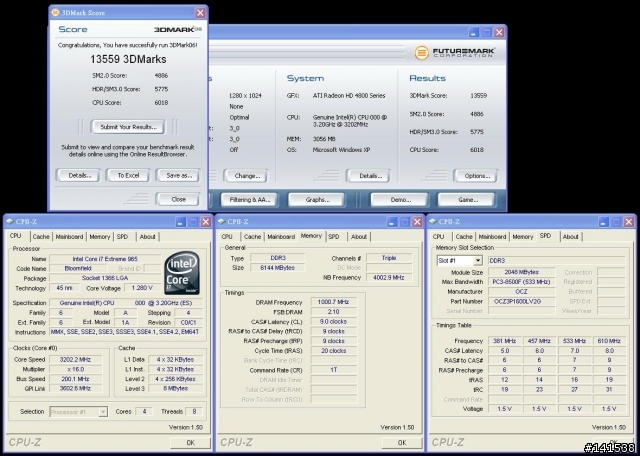Select CPU tab in middle CPU-Z window
640x456 pixels.
click(x=227, y=237)
